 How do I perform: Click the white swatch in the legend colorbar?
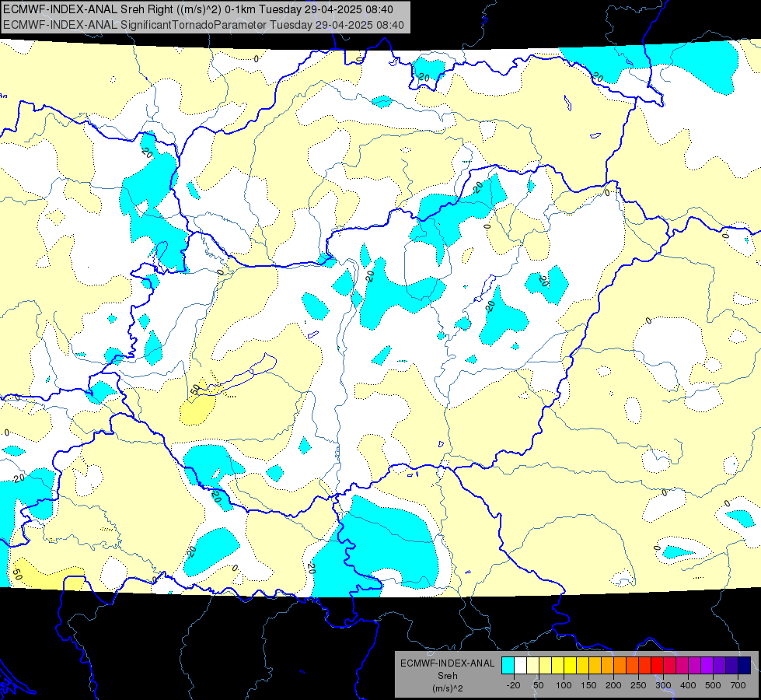click(520, 665)
